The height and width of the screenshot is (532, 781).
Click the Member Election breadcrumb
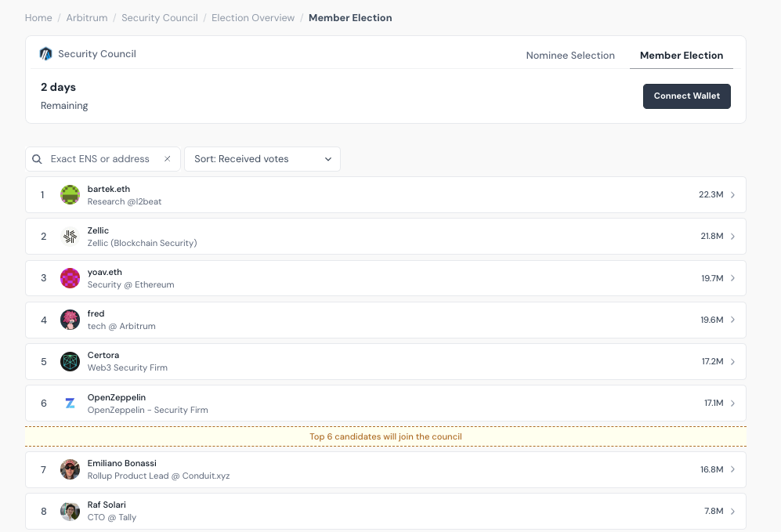(x=350, y=18)
